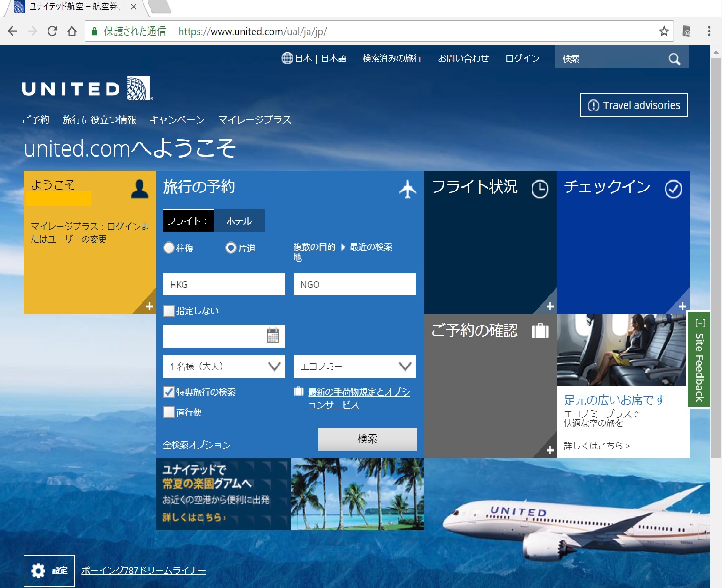Click the 日本 | 日本語 language link
The width and height of the screenshot is (722, 588).
click(320, 58)
